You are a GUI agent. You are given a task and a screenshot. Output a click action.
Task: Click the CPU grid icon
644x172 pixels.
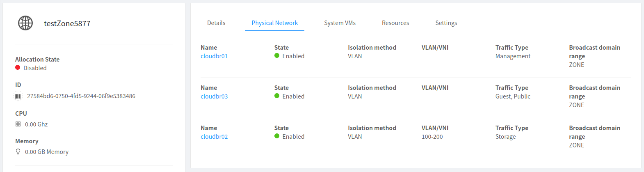point(18,124)
